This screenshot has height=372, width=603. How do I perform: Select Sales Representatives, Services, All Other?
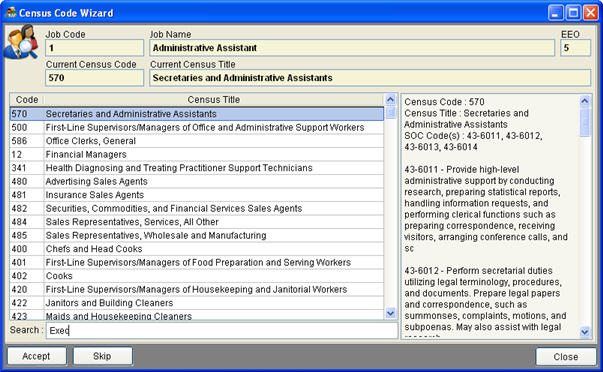point(197,222)
